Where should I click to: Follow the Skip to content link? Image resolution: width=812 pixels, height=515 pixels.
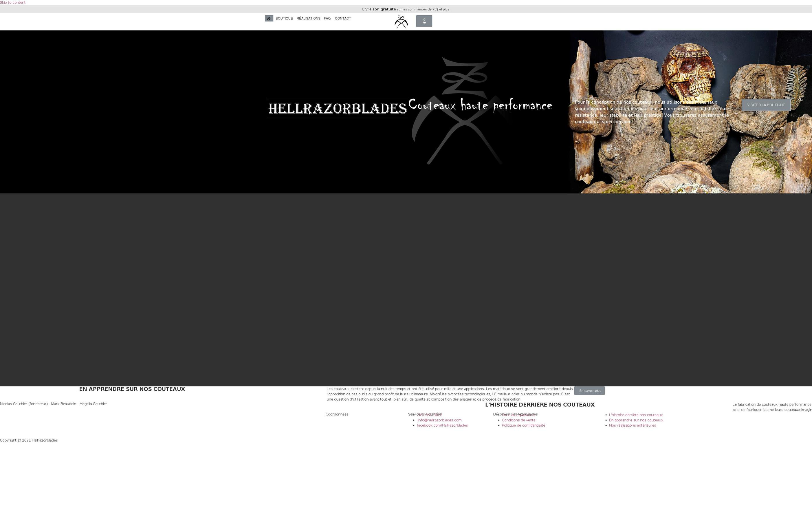[x=12, y=2]
